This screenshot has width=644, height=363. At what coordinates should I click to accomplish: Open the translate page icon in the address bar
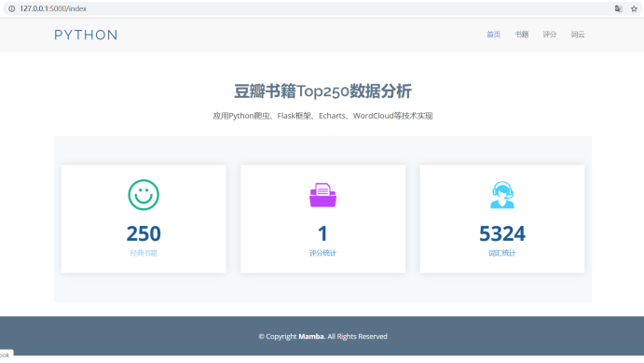click(x=618, y=8)
